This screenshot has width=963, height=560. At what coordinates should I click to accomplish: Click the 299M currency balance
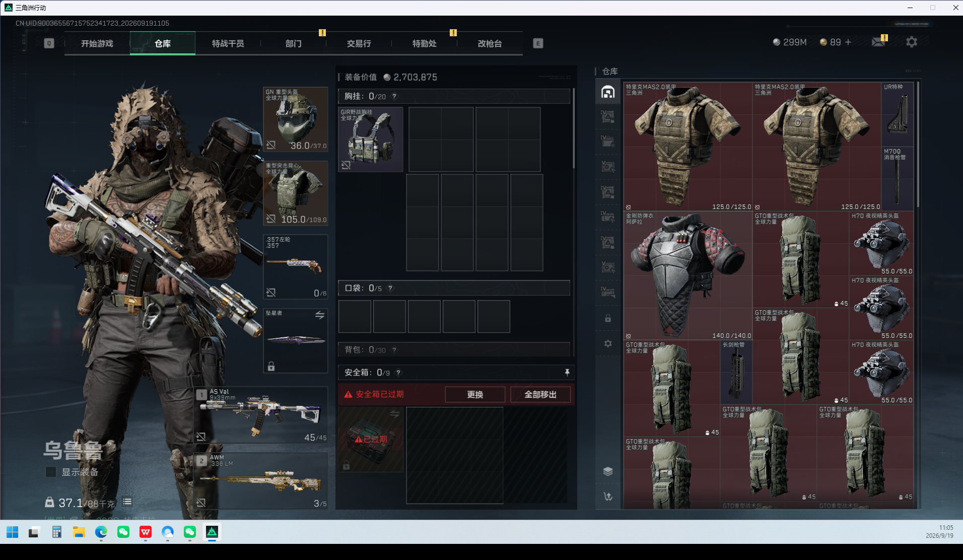pyautogui.click(x=790, y=42)
